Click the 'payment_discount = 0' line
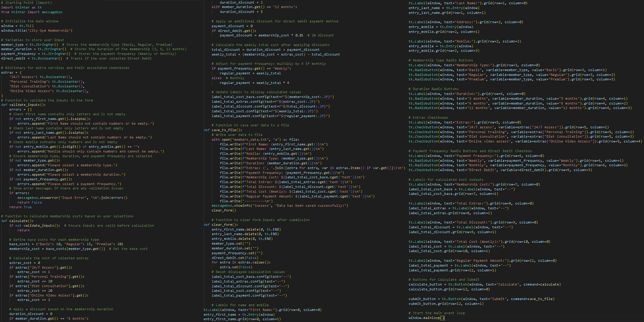644x322 pixels. [x=232, y=26]
